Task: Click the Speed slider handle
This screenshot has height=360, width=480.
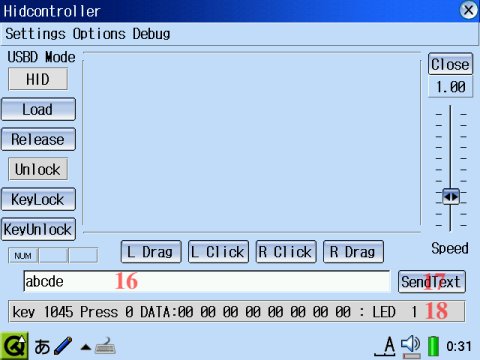Action: tap(451, 197)
